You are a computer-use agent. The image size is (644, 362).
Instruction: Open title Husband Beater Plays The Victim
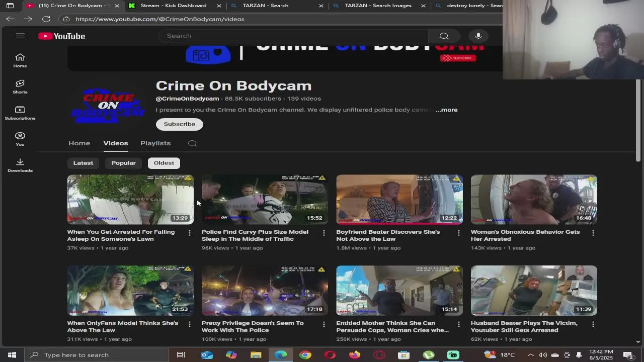pyautogui.click(x=524, y=326)
